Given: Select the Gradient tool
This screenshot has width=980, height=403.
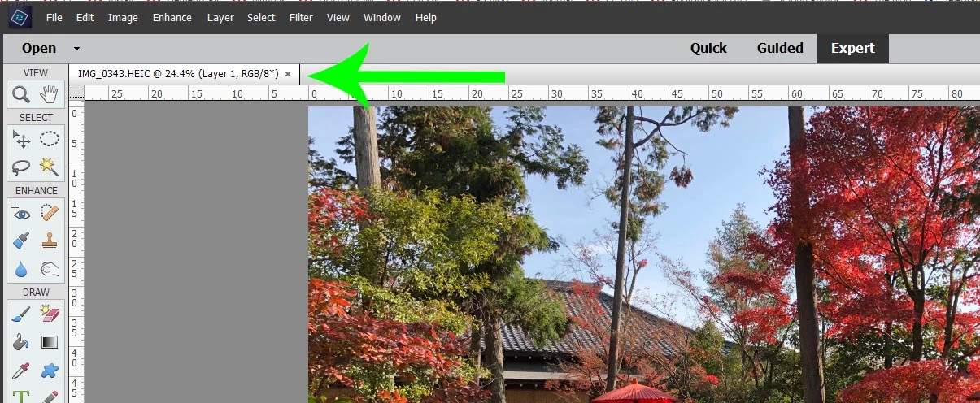Looking at the screenshot, I should (x=50, y=342).
